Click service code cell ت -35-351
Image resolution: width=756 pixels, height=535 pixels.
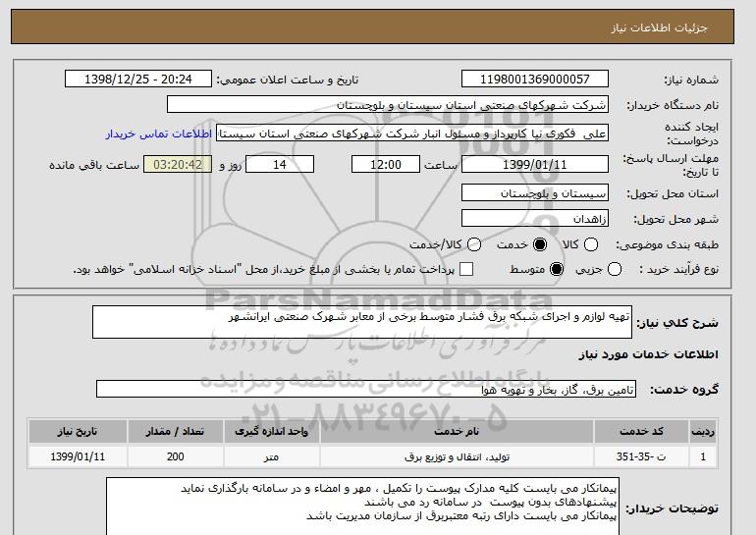[x=641, y=456]
